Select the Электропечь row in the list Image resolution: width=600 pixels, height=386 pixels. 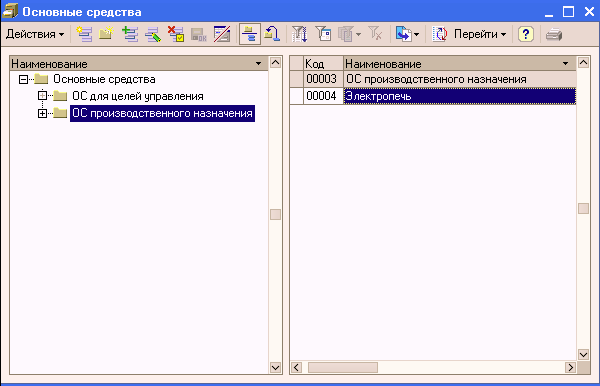click(433, 96)
